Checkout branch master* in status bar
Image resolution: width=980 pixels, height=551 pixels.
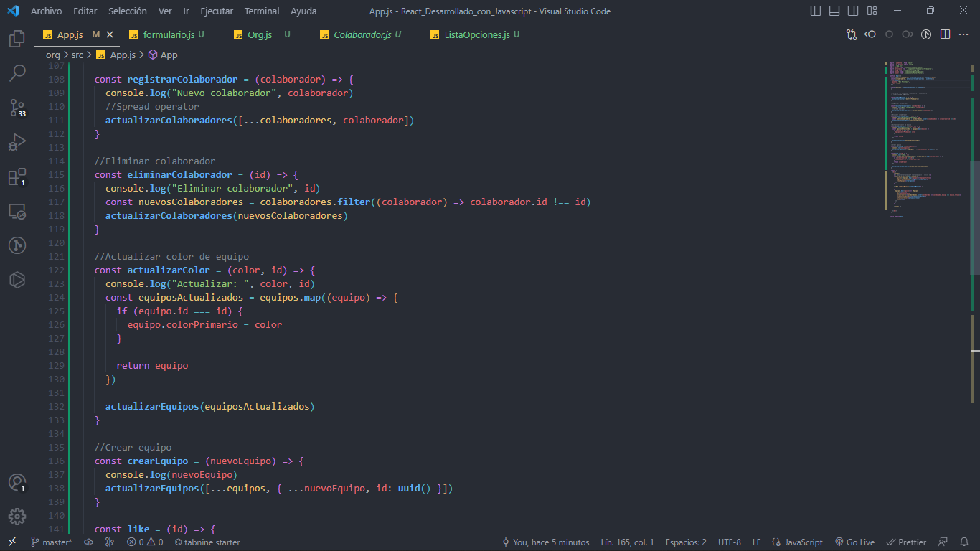(x=52, y=542)
